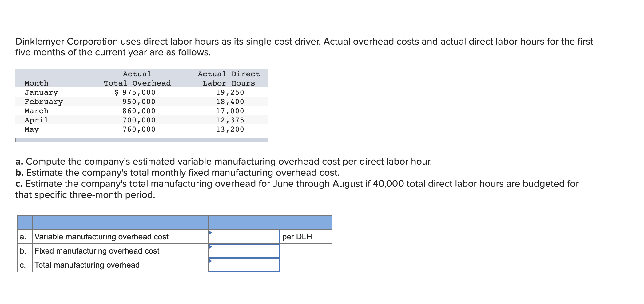Click the blue header cell above column a
The width and height of the screenshot is (644, 304).
[x=24, y=222]
